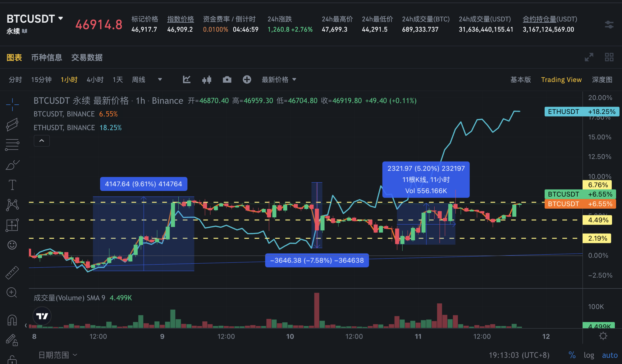Expand chart to fullscreen
Viewport: 622px width, 364px height.
click(x=589, y=57)
